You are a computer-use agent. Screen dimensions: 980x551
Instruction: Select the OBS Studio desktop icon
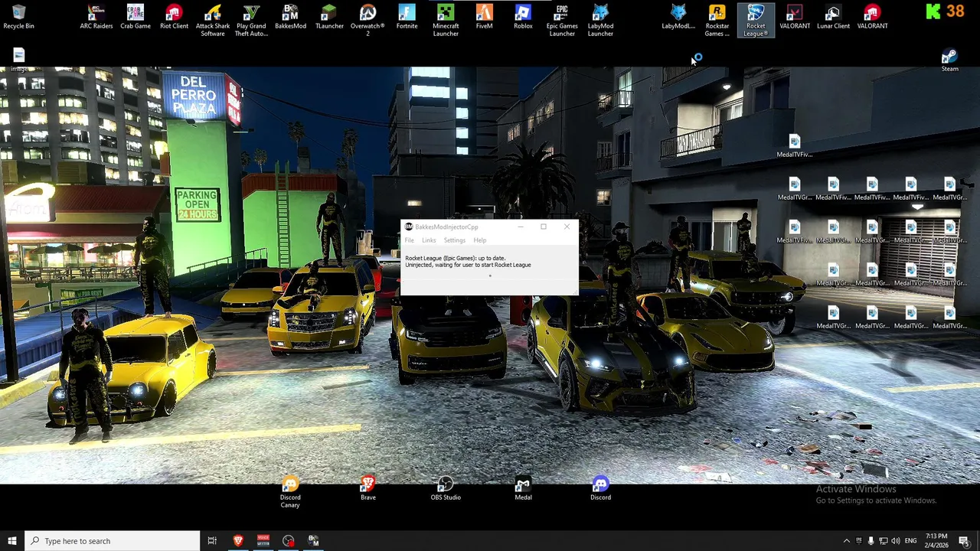click(x=446, y=488)
